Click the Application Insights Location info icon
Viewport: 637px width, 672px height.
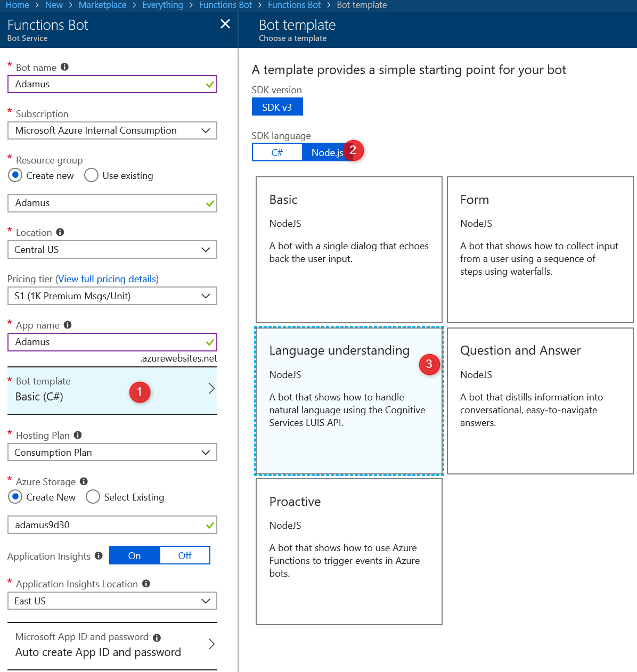pyautogui.click(x=146, y=584)
